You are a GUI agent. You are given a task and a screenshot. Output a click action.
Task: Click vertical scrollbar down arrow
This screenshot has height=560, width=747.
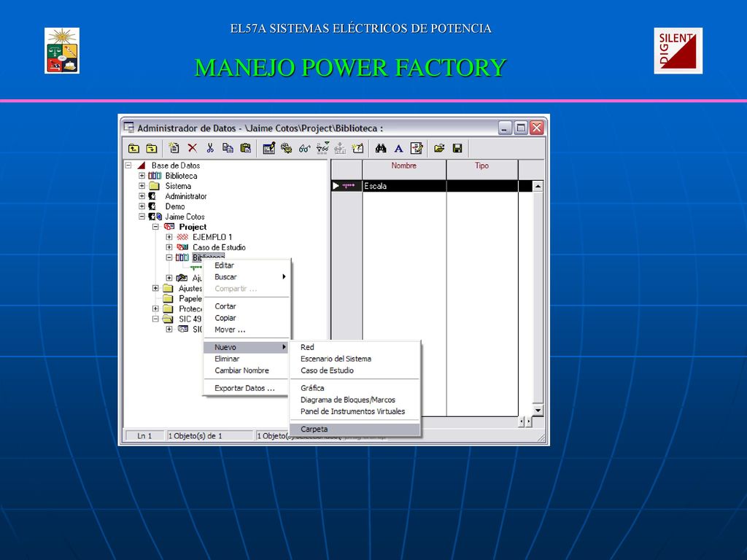538,410
